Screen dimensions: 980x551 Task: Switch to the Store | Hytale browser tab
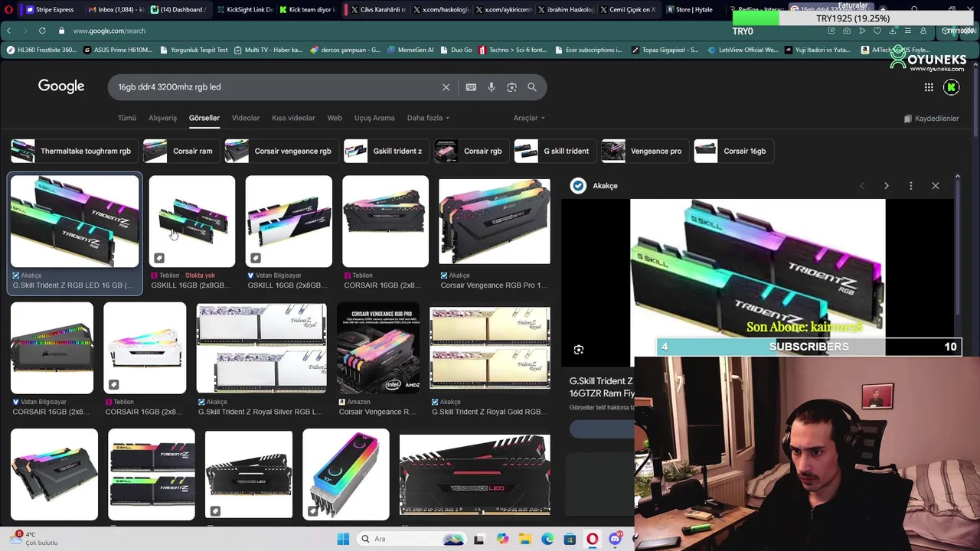coord(692,10)
